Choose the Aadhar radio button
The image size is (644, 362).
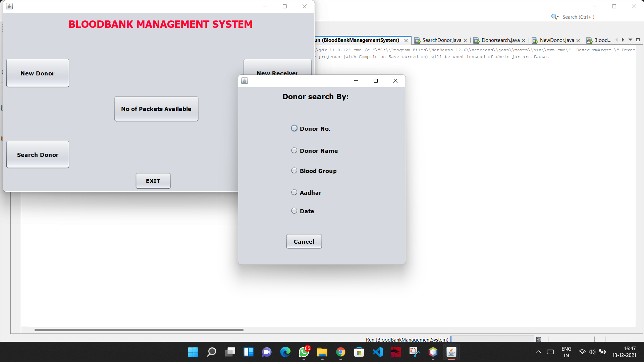point(294,192)
